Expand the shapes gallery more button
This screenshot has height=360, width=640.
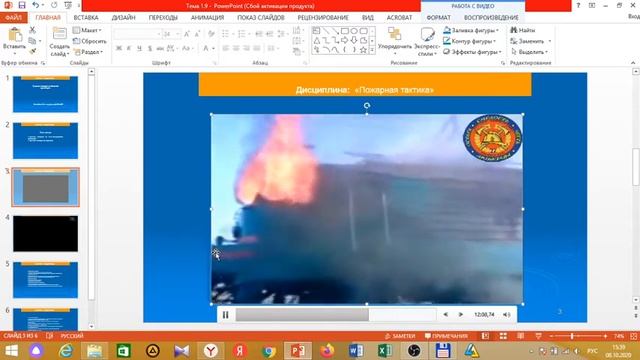[372, 50]
